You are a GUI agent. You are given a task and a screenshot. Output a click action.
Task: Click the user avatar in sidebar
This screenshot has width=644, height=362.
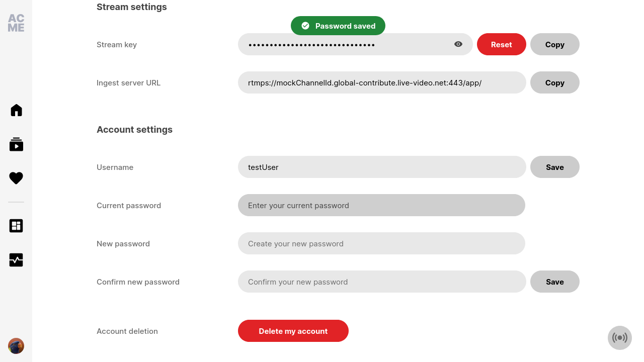click(16, 346)
